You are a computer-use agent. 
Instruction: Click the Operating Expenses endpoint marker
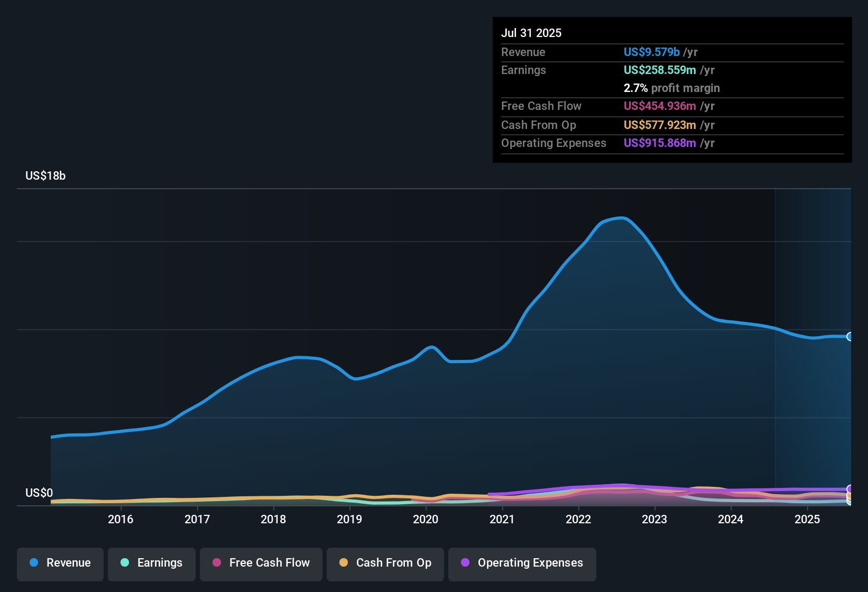(849, 488)
